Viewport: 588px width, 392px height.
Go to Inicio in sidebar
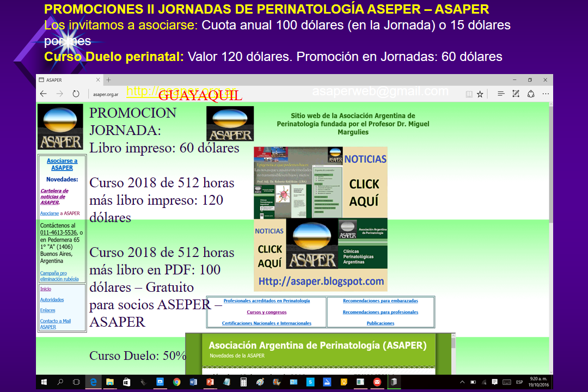coord(45,289)
